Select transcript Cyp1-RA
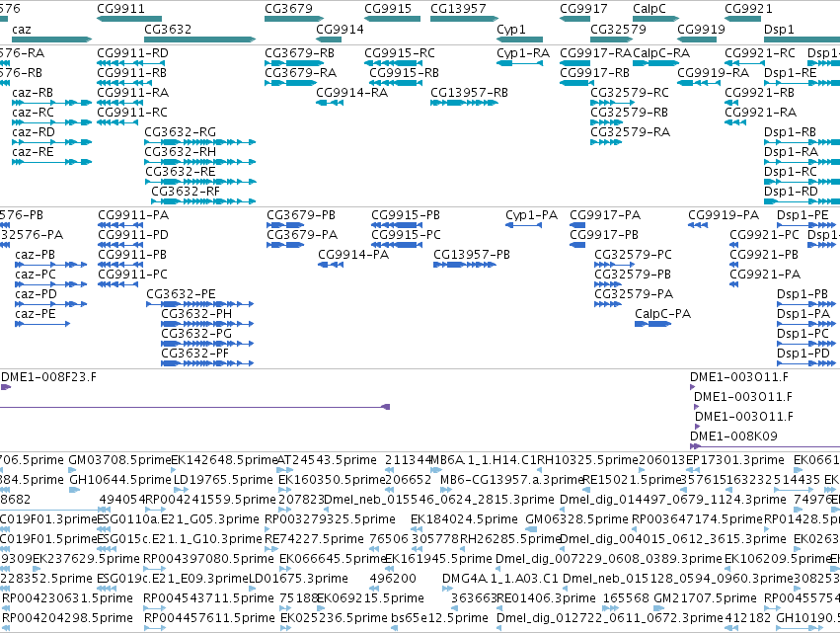 (x=523, y=53)
